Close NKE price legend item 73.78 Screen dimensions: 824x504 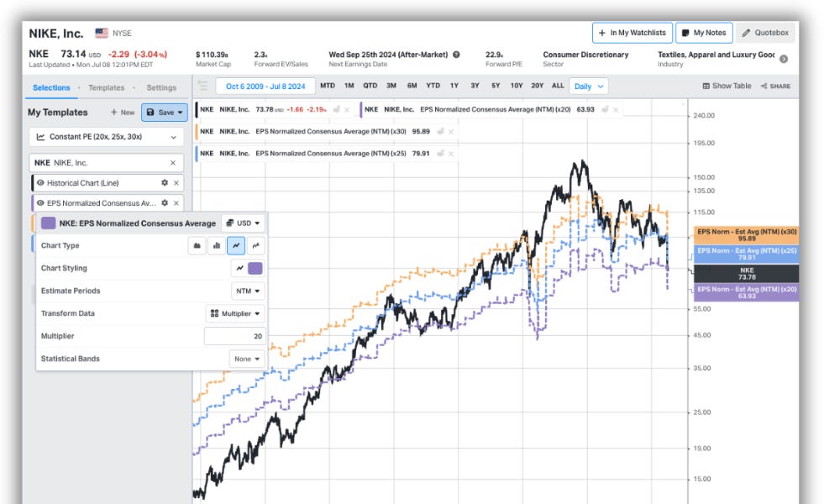[347, 110]
